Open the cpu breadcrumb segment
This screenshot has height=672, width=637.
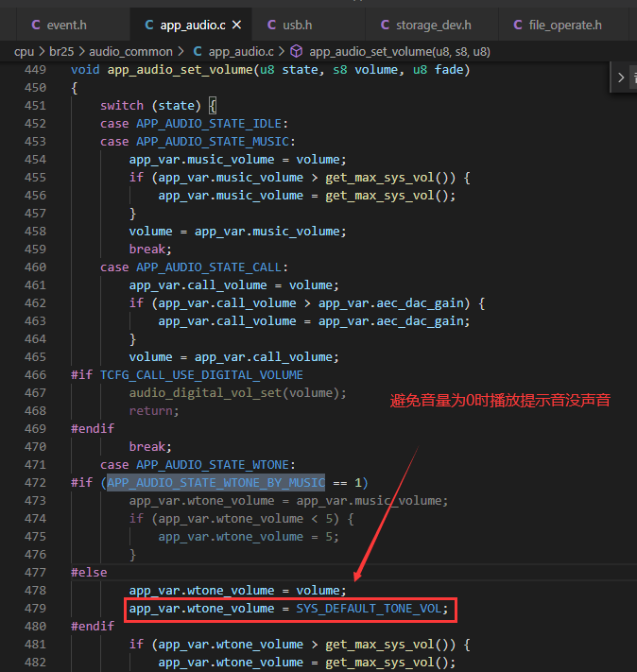pyautogui.click(x=24, y=52)
